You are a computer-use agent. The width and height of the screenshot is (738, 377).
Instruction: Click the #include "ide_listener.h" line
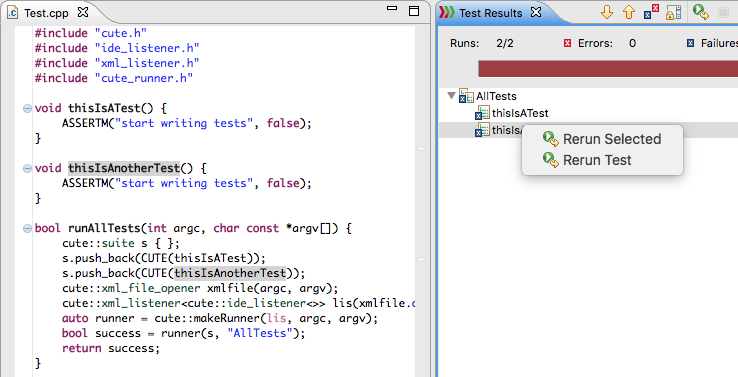pos(117,48)
